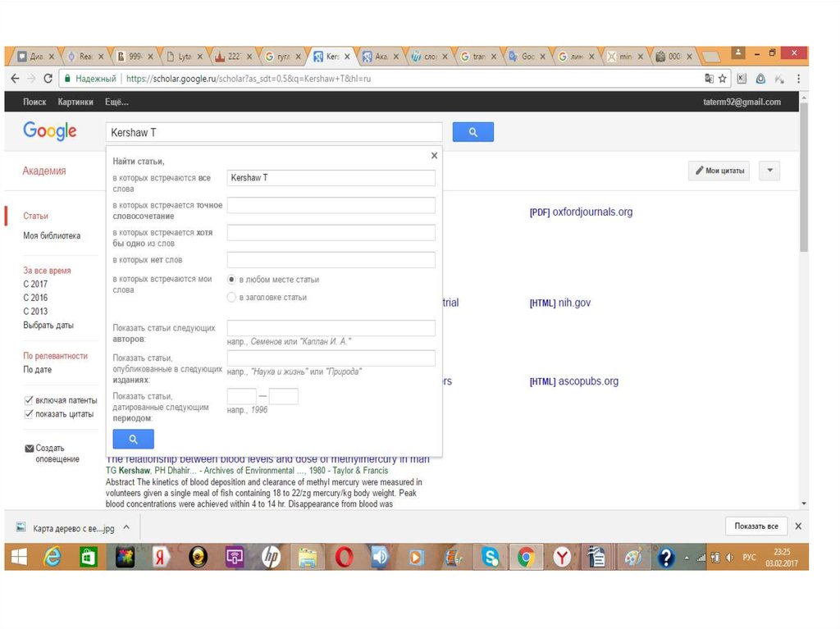Select radio 'в заголовке статьи'
The width and height of the screenshot is (840, 629).
pos(231,297)
